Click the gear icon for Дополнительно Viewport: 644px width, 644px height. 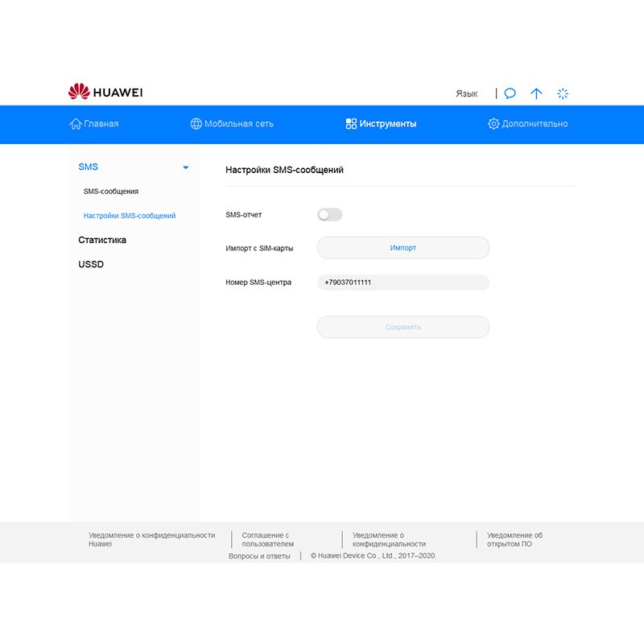[x=493, y=124]
